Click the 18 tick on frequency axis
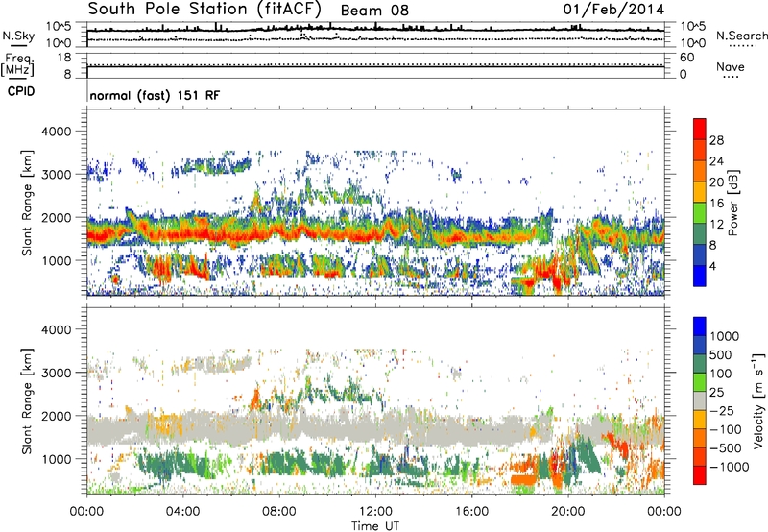The height and width of the screenshot is (532, 768). 63,58
